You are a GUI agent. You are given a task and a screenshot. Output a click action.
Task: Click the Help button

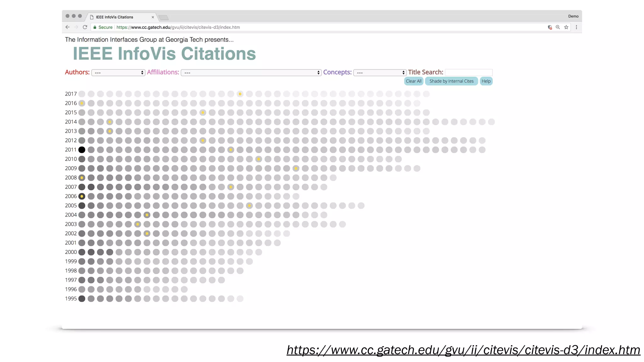click(x=486, y=81)
